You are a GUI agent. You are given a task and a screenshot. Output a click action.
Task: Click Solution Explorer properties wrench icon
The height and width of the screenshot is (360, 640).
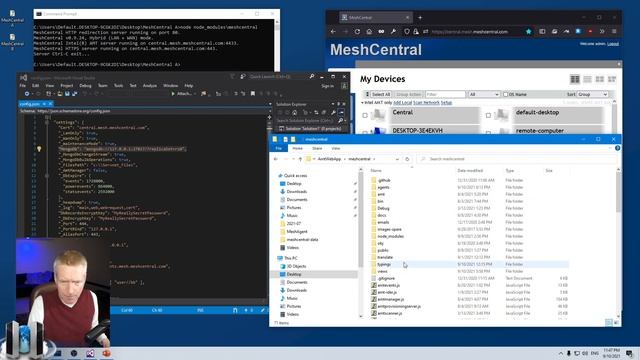(333, 112)
